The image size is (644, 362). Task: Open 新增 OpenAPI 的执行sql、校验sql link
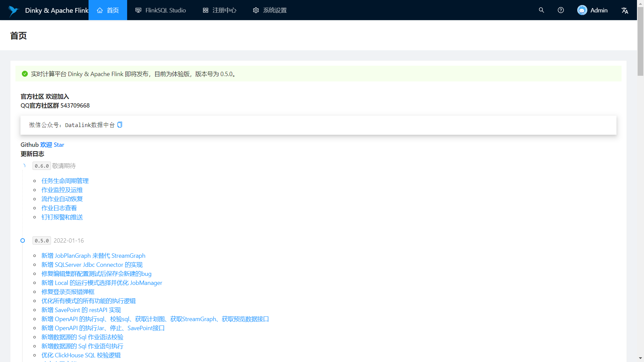pos(155,319)
